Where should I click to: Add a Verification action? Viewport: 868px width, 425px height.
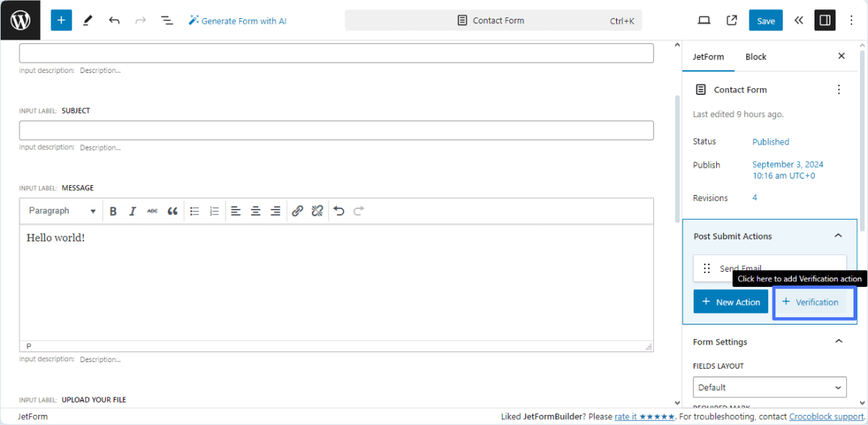click(814, 302)
